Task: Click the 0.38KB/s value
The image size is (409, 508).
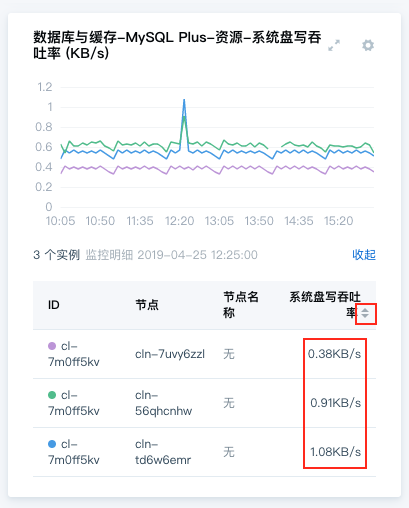Action: pyautogui.click(x=334, y=354)
